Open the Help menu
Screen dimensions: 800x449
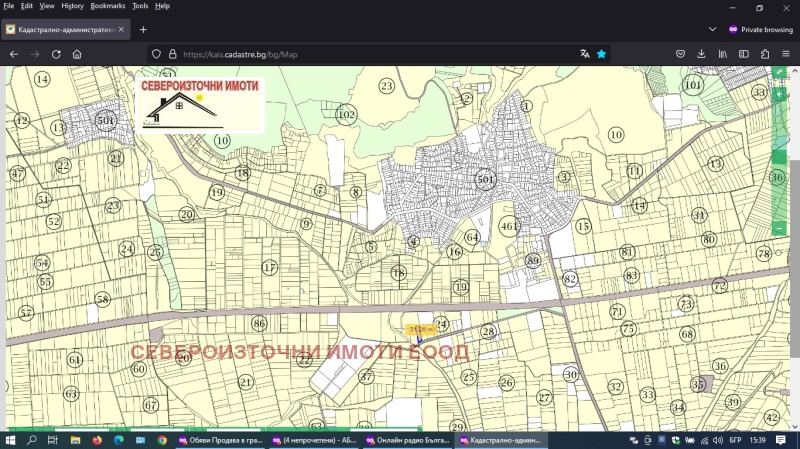click(x=162, y=6)
